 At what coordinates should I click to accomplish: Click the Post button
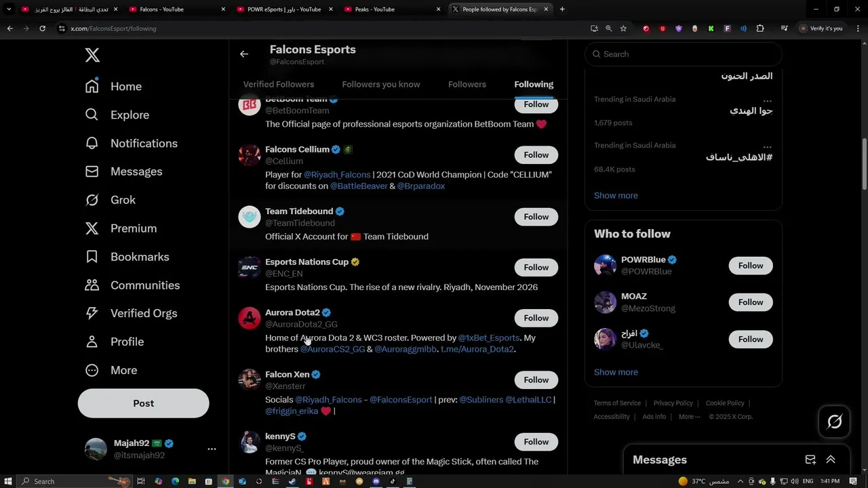tap(143, 403)
